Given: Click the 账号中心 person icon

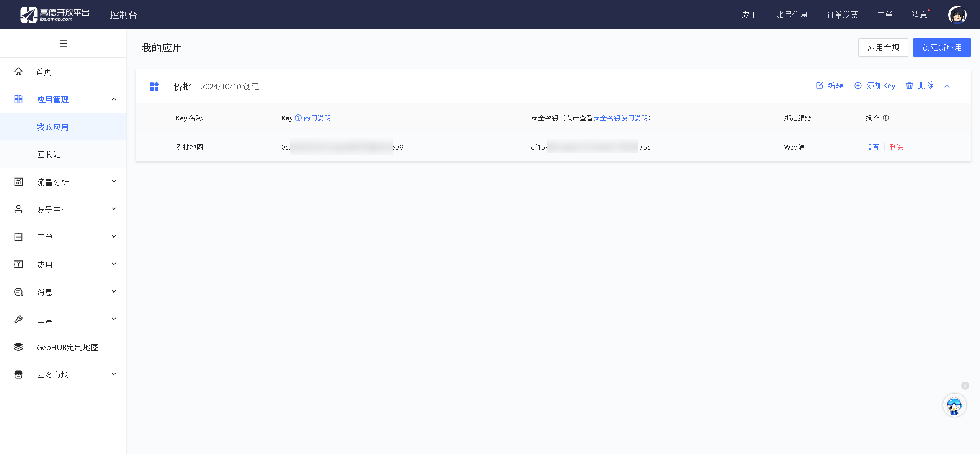Looking at the screenshot, I should 18,209.
